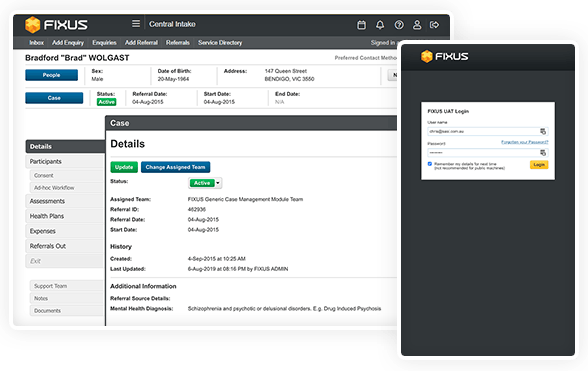
Task: Click the FIXUS logo in login window
Action: (x=444, y=56)
